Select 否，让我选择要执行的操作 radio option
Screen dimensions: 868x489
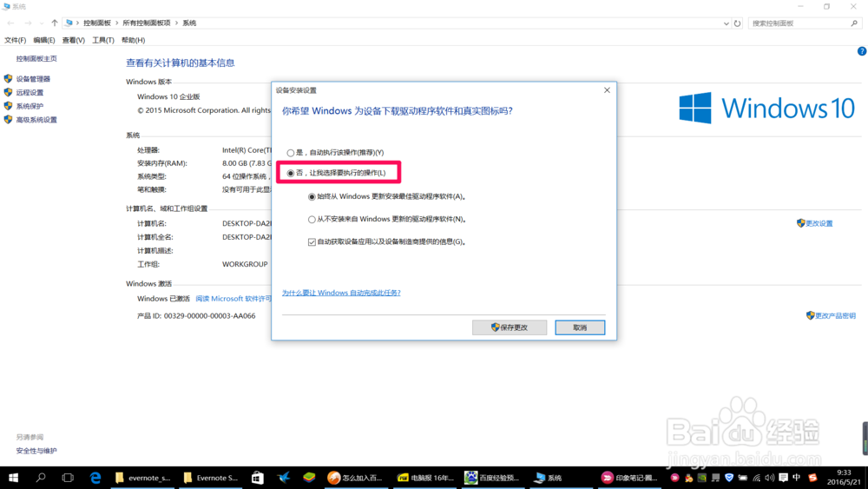[x=337, y=173]
